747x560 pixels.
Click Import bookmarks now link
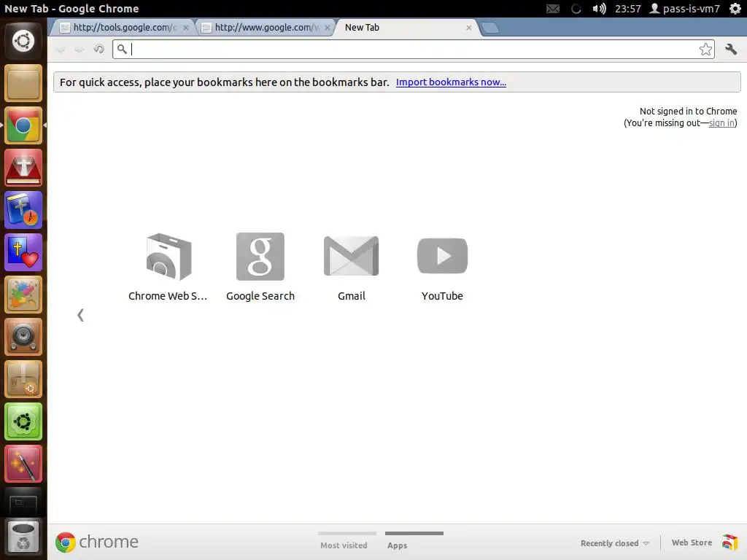451,82
